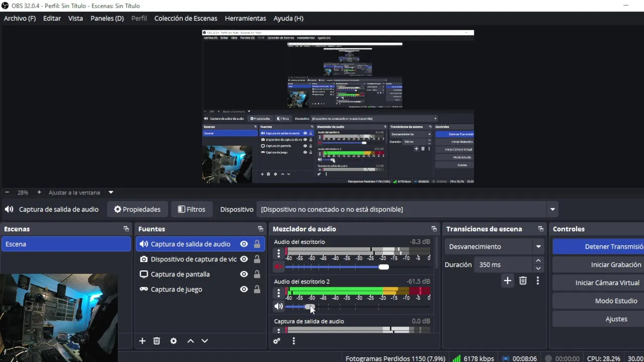The height and width of the screenshot is (362, 644).
Task: Open Filtros for selected source
Action: (191, 209)
